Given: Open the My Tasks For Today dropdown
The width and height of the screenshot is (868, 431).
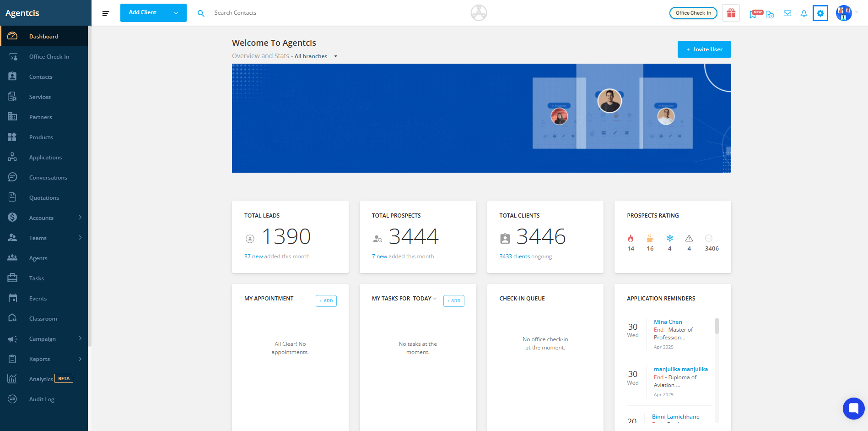Looking at the screenshot, I should tap(425, 299).
